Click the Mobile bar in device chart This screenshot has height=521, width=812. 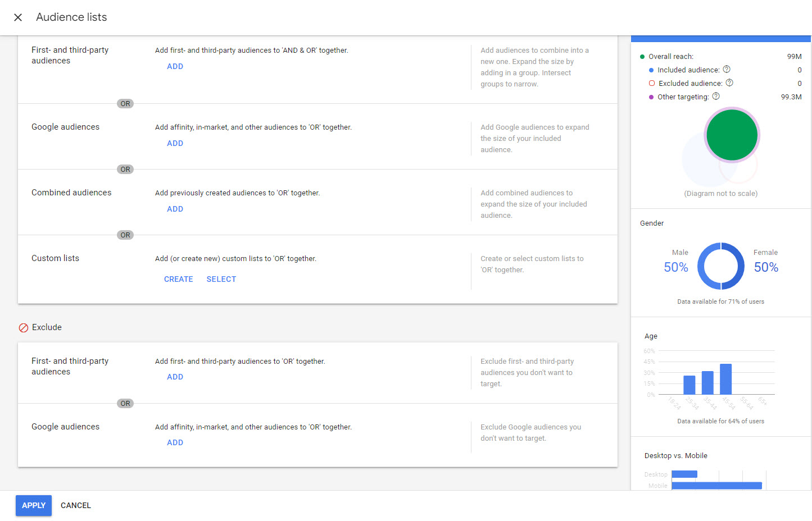click(716, 486)
